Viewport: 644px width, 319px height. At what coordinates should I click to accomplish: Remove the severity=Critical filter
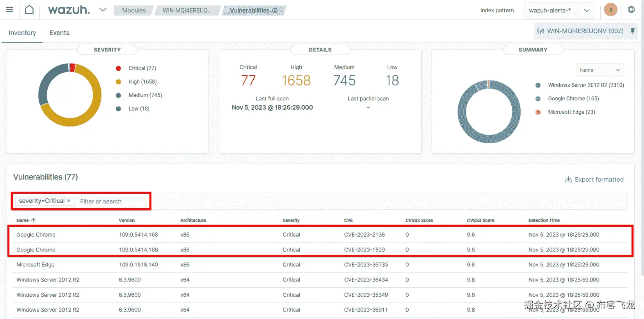click(x=69, y=201)
